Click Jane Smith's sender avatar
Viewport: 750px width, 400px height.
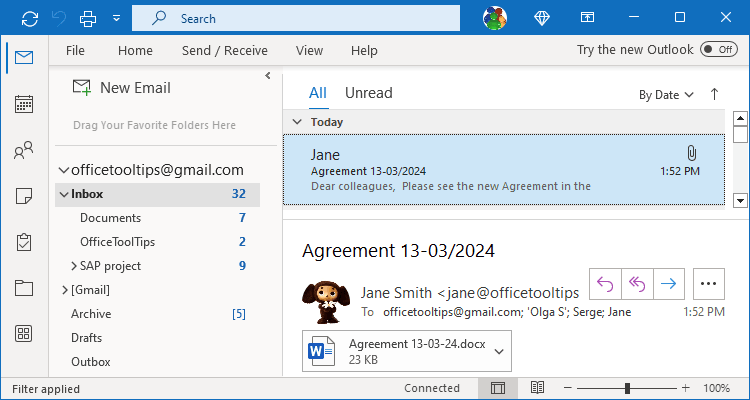coord(327,301)
